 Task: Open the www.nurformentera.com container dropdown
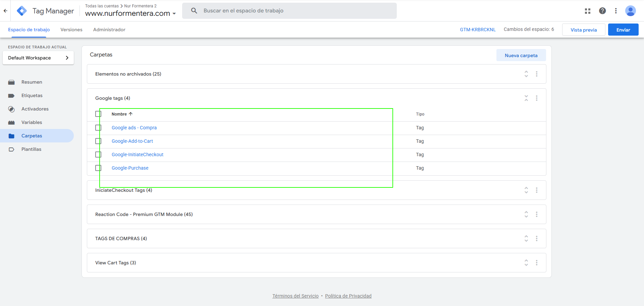click(130, 13)
